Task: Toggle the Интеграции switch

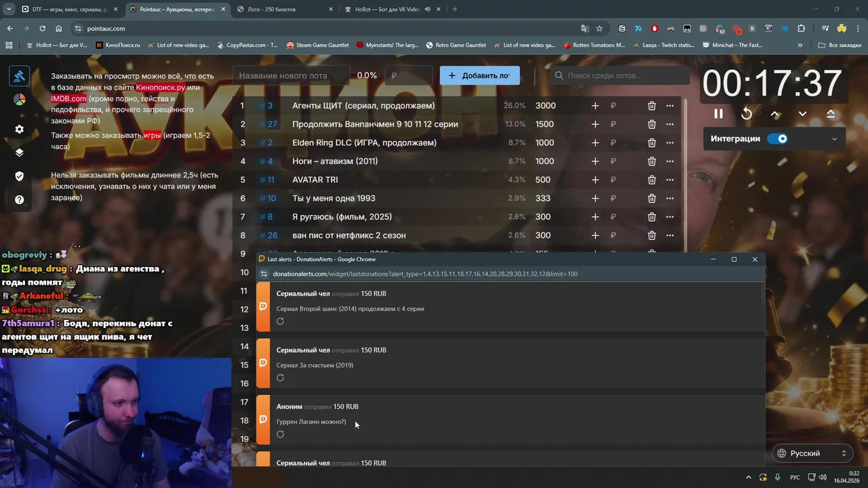Action: tap(778, 139)
